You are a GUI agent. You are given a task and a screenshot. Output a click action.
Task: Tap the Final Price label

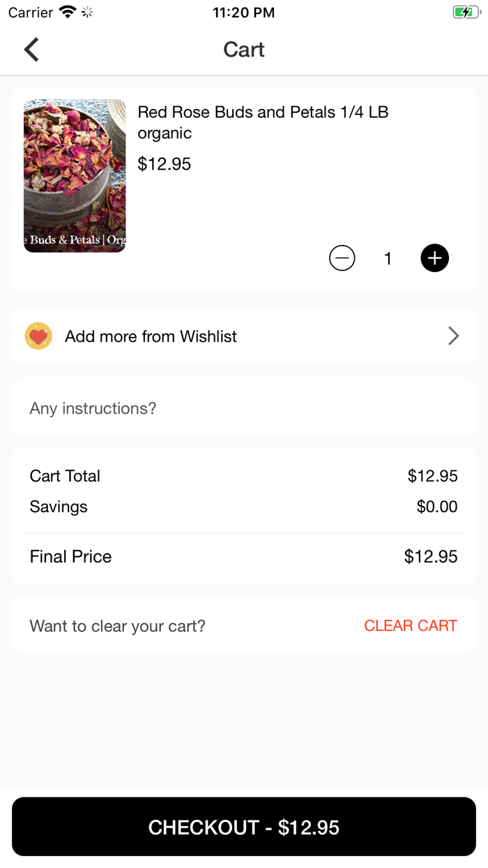coord(70,557)
